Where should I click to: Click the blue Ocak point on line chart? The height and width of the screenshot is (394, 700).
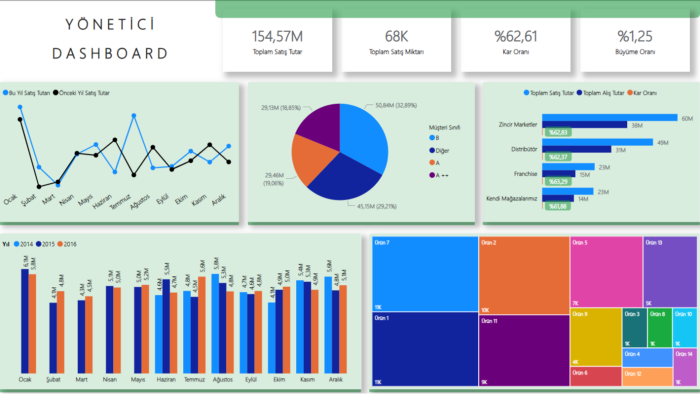coord(20,107)
